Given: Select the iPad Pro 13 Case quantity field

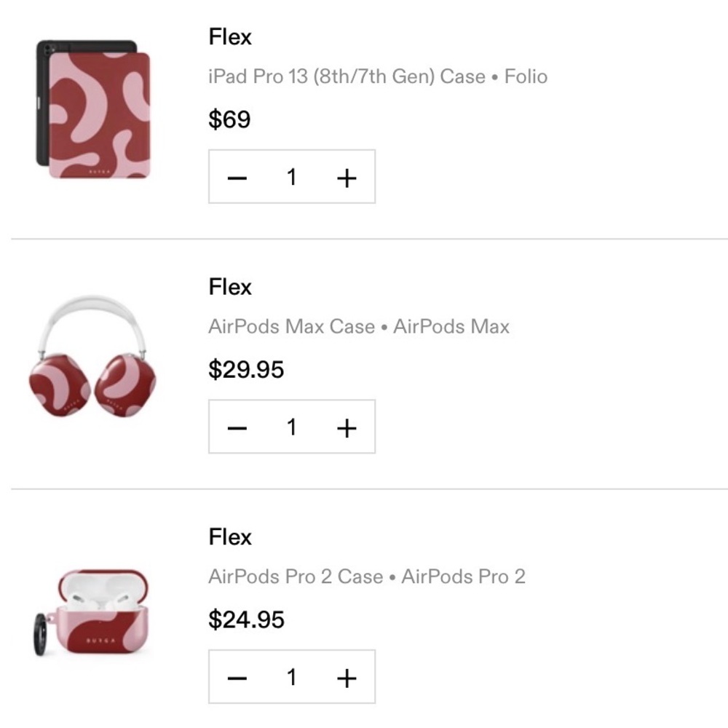Looking at the screenshot, I should pyautogui.click(x=292, y=176).
